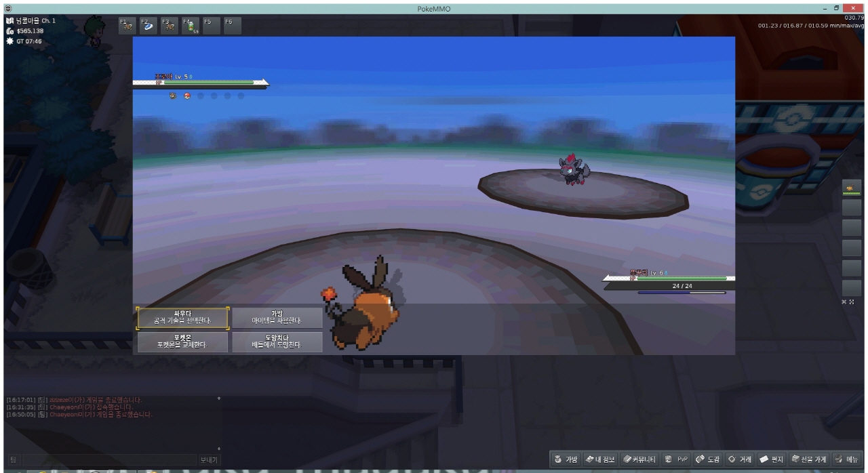This screenshot has width=868, height=473.
Task: Open the main 메뉴 menu
Action: click(848, 459)
